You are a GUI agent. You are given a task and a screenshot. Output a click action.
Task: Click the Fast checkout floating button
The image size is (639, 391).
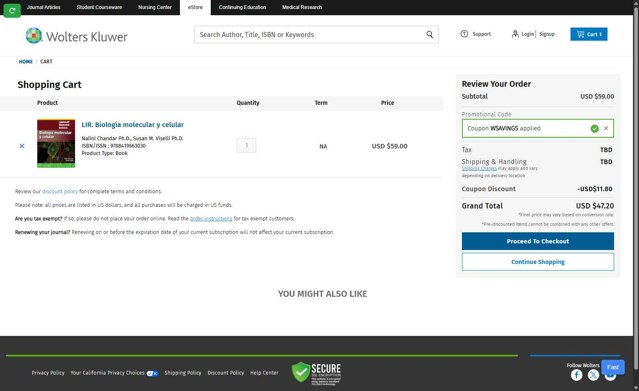coord(613,367)
